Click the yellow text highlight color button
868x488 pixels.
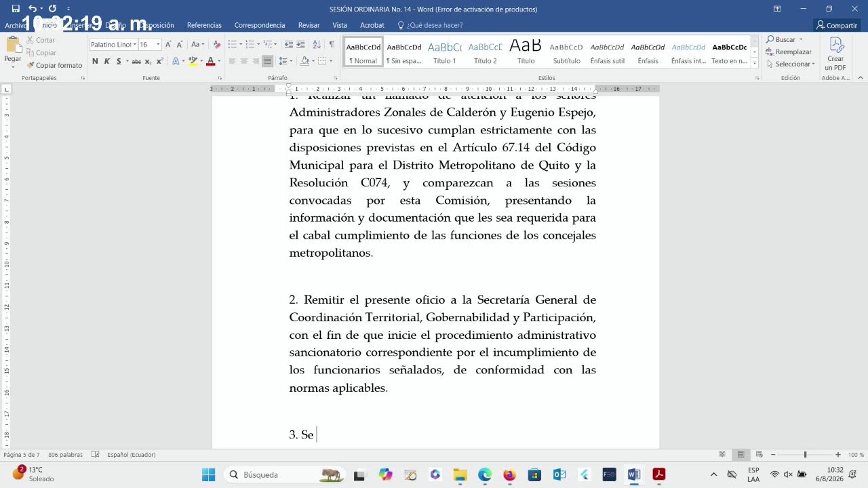[193, 61]
